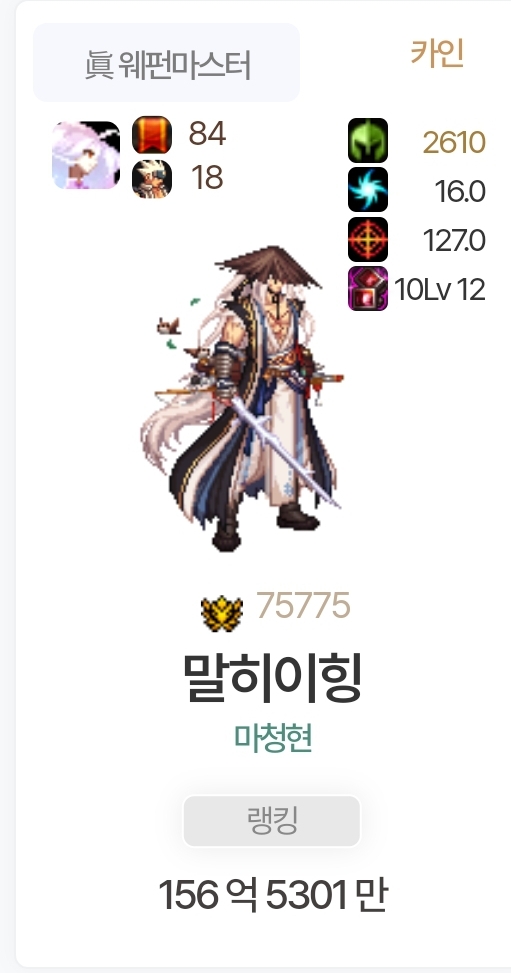Open the pink-haired character avatar thumbnail
511x973 pixels.
(86, 155)
